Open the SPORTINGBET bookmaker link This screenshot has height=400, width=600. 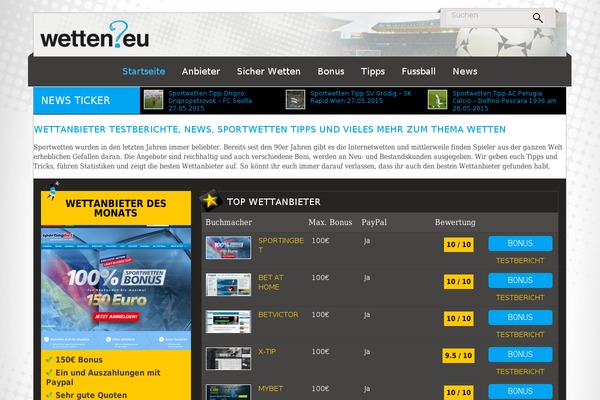(281, 245)
